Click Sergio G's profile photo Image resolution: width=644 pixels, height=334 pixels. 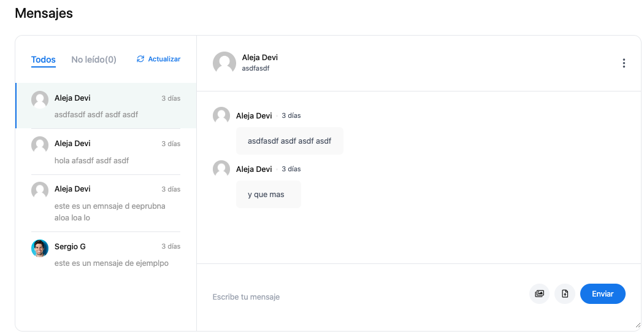tap(40, 248)
